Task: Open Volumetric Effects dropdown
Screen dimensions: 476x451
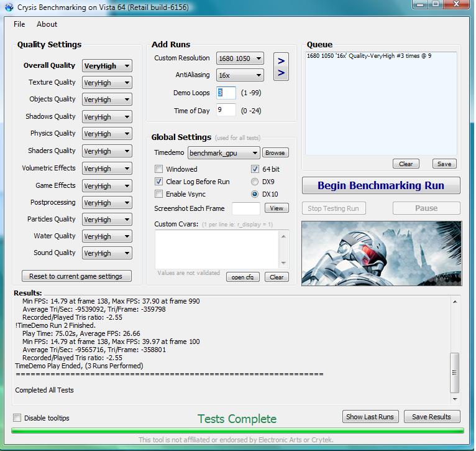Action: pos(107,169)
